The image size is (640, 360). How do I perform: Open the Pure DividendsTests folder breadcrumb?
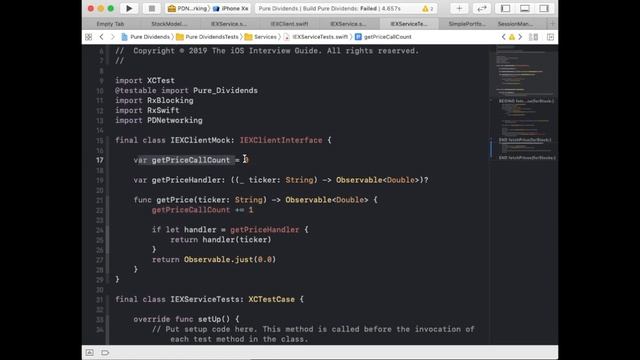pos(207,37)
